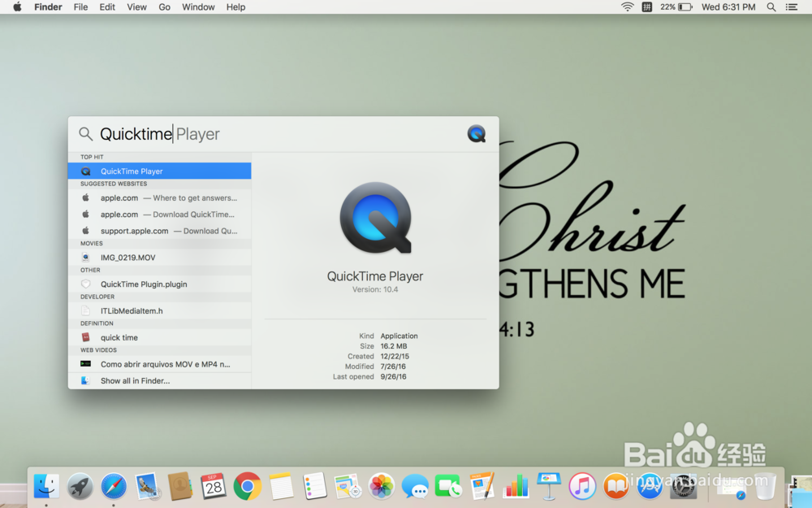Click in the Spotlight search text field
The image size is (812, 508).
coord(279,134)
